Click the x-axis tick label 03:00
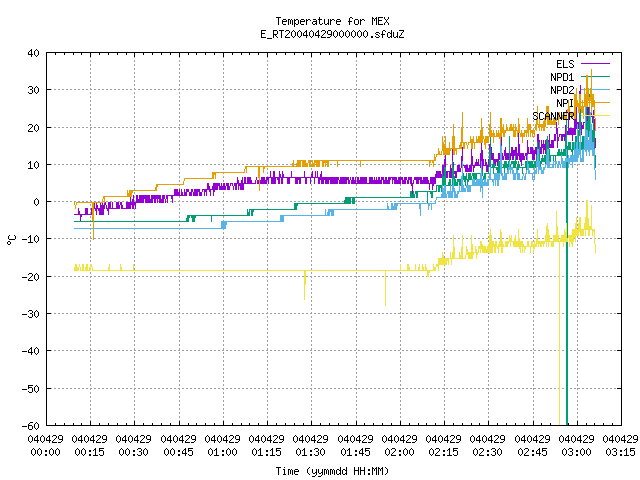The image size is (640, 480). pyautogui.click(x=577, y=452)
